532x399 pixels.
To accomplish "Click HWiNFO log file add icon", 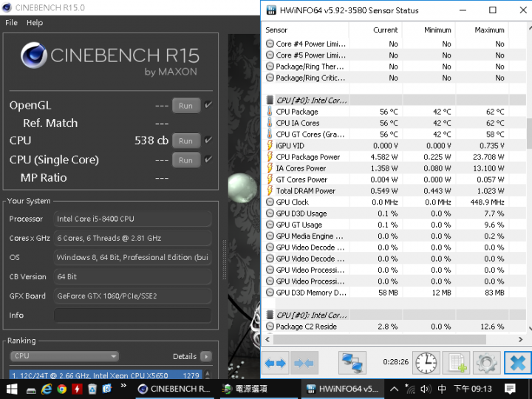I will coord(457,363).
